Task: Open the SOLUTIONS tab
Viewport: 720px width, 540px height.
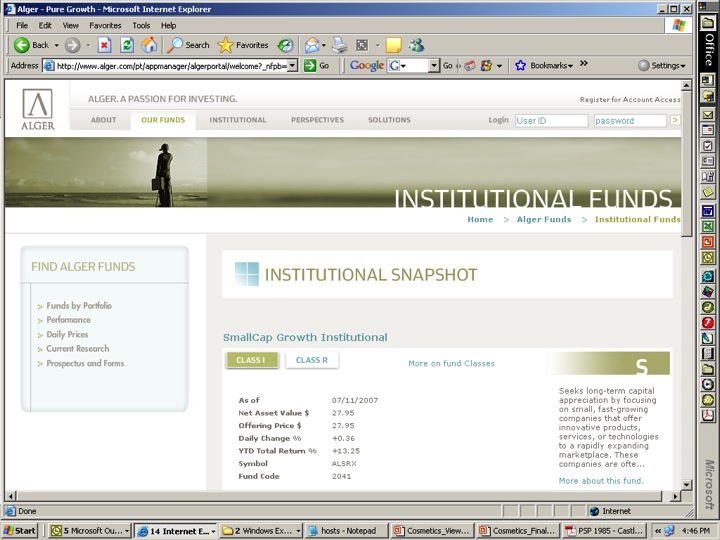Action: pos(389,120)
